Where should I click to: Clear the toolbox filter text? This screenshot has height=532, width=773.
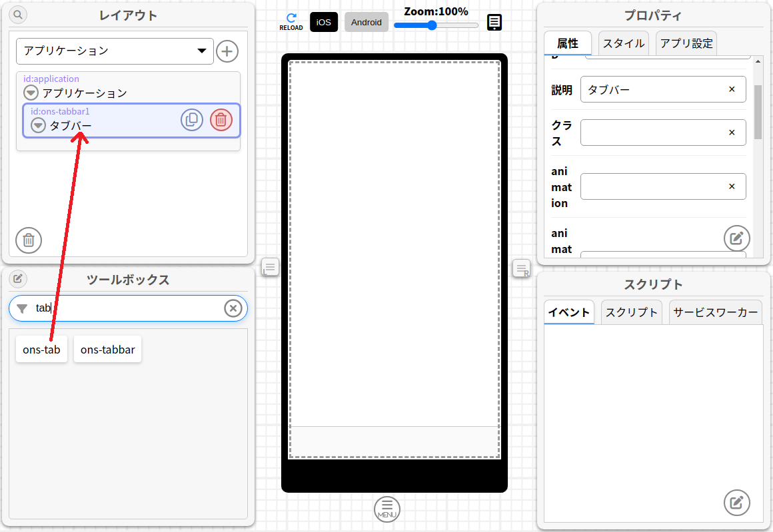pyautogui.click(x=233, y=308)
